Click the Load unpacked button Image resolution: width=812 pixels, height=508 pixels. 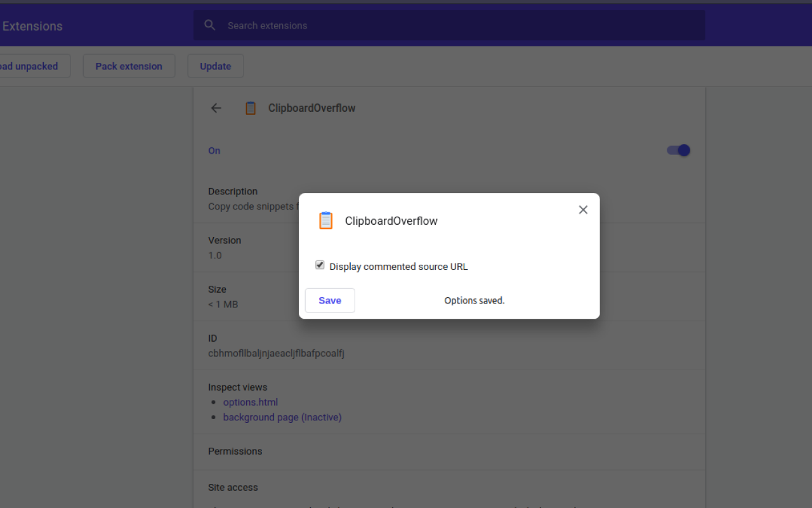[x=28, y=66]
